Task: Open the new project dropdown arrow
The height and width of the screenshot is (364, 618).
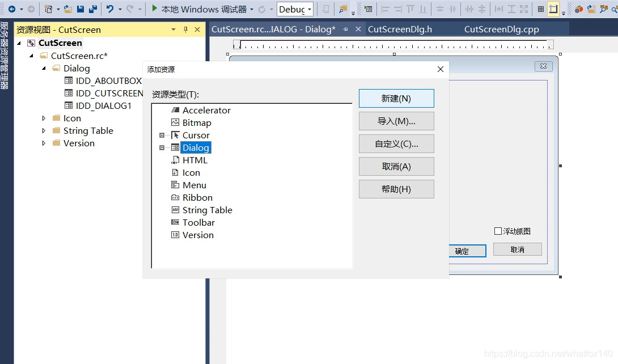Action: (58, 9)
